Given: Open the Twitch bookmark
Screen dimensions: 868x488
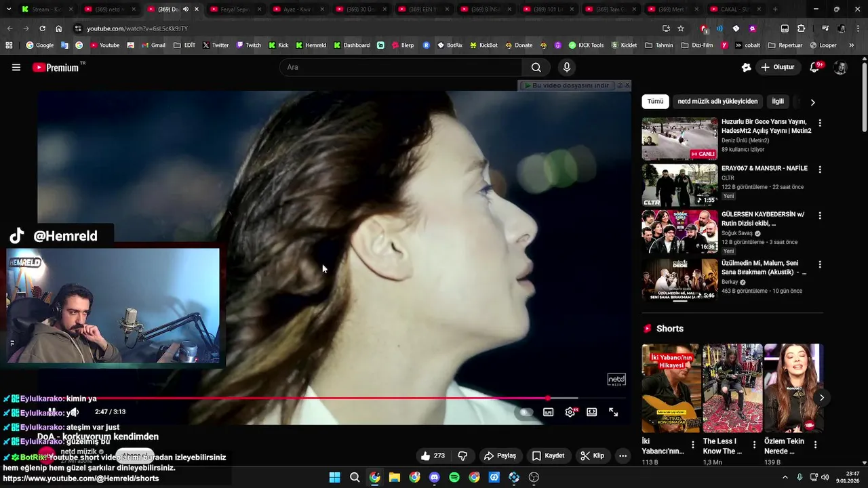Looking at the screenshot, I should pos(248,45).
